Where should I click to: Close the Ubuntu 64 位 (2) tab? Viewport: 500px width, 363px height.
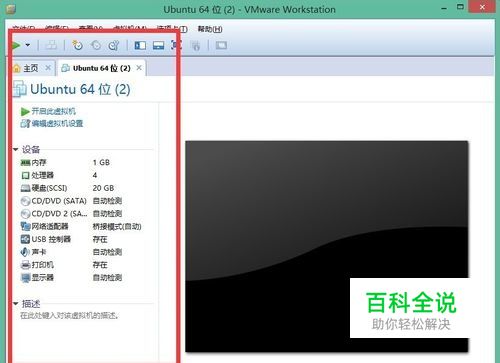pyautogui.click(x=139, y=68)
